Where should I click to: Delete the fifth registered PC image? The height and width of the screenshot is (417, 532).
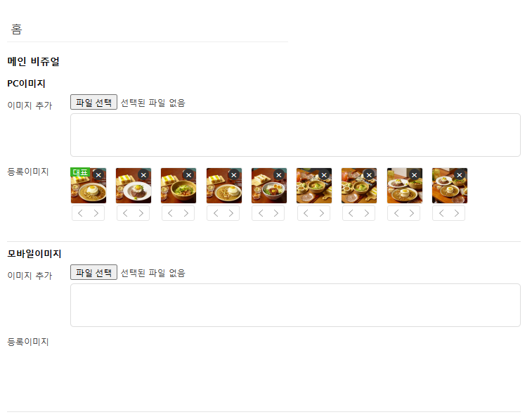pyautogui.click(x=279, y=175)
